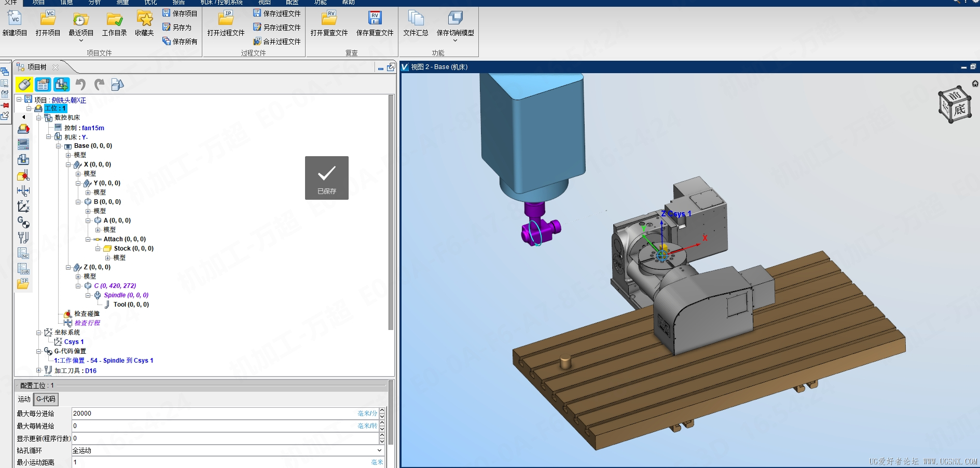The width and height of the screenshot is (980, 468).
Task: Click the undo arrow in project tree toolbar
Action: (80, 85)
